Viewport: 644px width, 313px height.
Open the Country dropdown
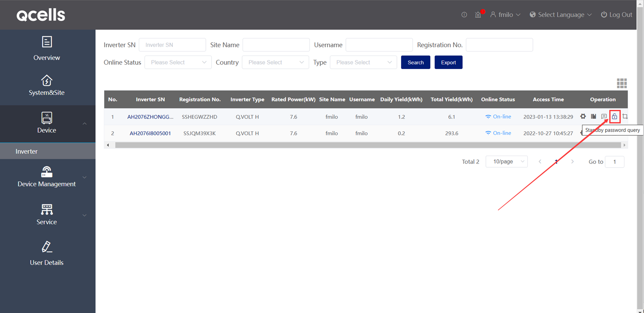tap(275, 62)
